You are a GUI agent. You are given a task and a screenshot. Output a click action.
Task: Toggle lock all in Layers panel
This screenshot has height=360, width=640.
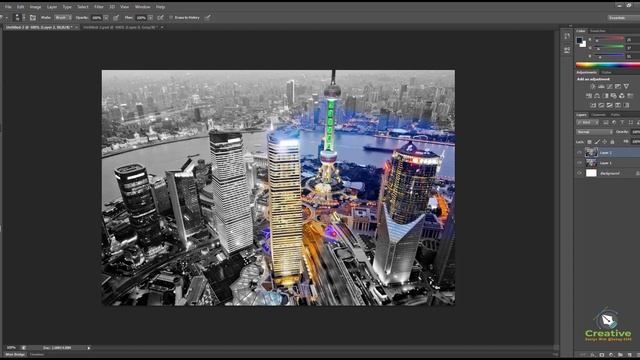coord(612,142)
